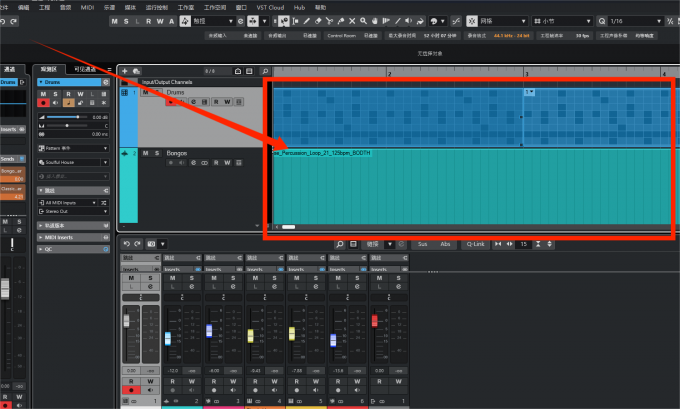This screenshot has height=409, width=680.
Task: Open the 工程 menu
Action: pos(44,7)
